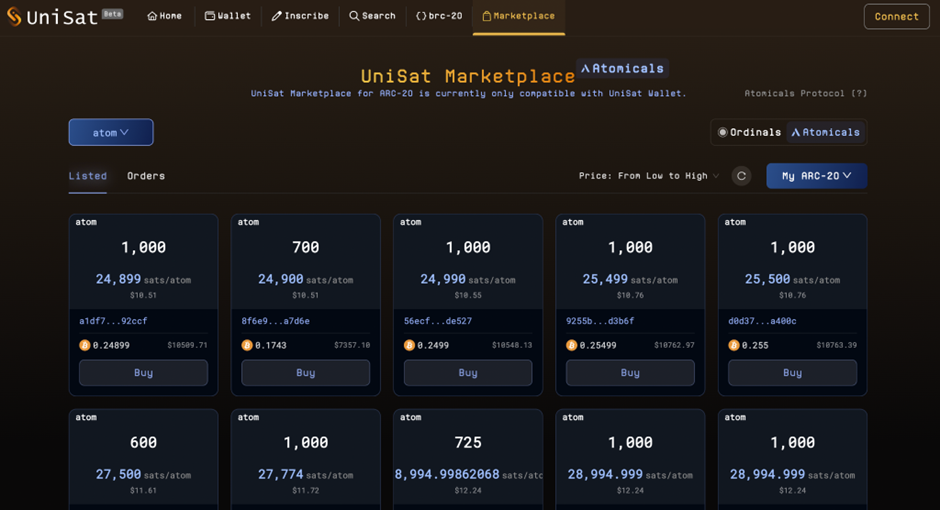Viewport: 940px width, 510px height.
Task: Click the bitcoin icon next to 0.25499
Action: tap(571, 345)
